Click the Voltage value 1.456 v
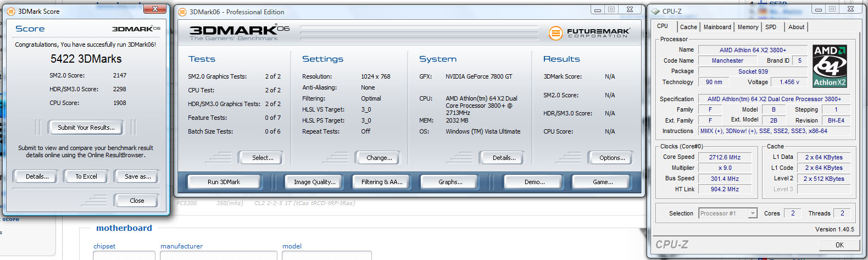868x260 pixels. click(x=789, y=82)
